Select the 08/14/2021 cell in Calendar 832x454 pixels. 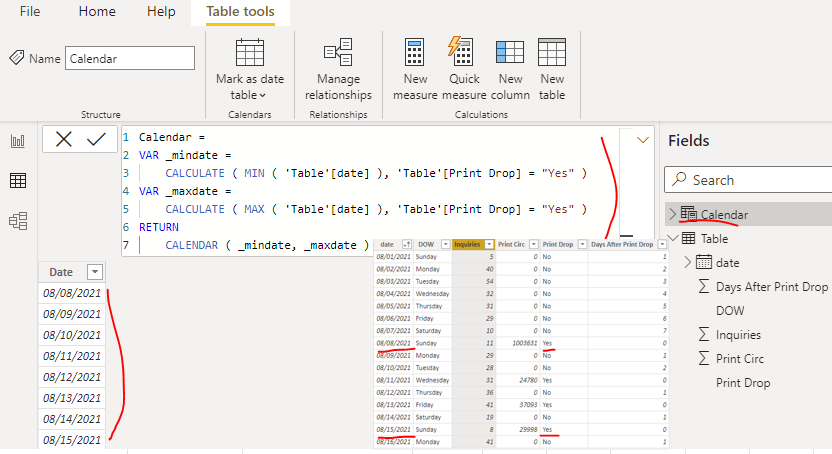pos(72,419)
